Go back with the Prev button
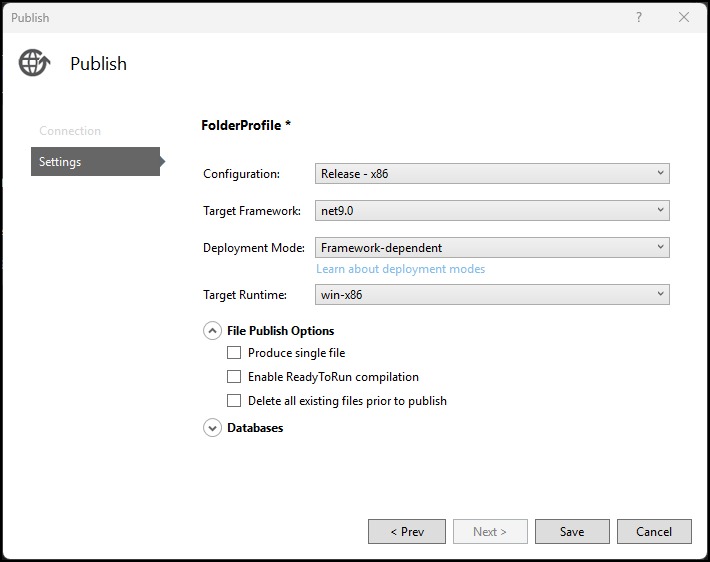 [x=407, y=531]
